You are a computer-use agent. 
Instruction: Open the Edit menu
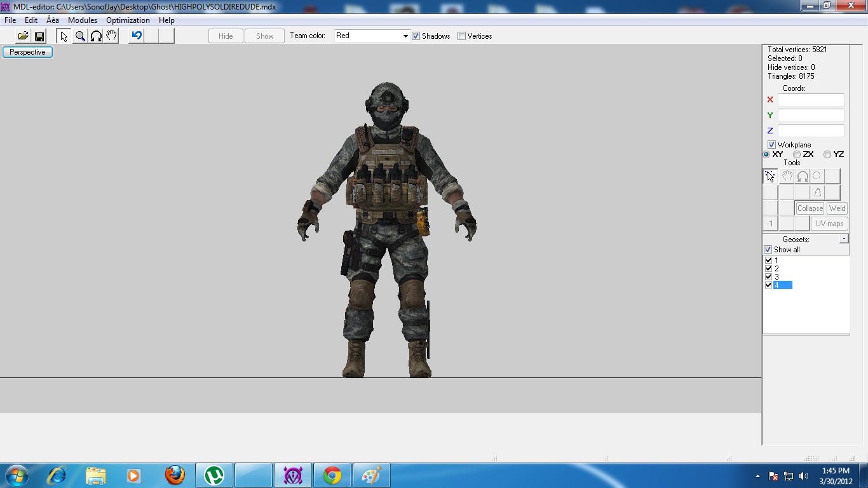[31, 20]
